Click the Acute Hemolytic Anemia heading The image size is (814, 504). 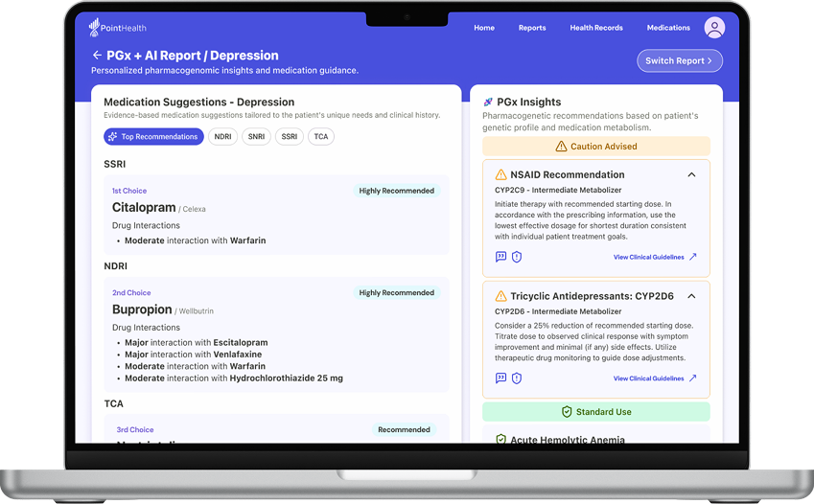click(568, 439)
